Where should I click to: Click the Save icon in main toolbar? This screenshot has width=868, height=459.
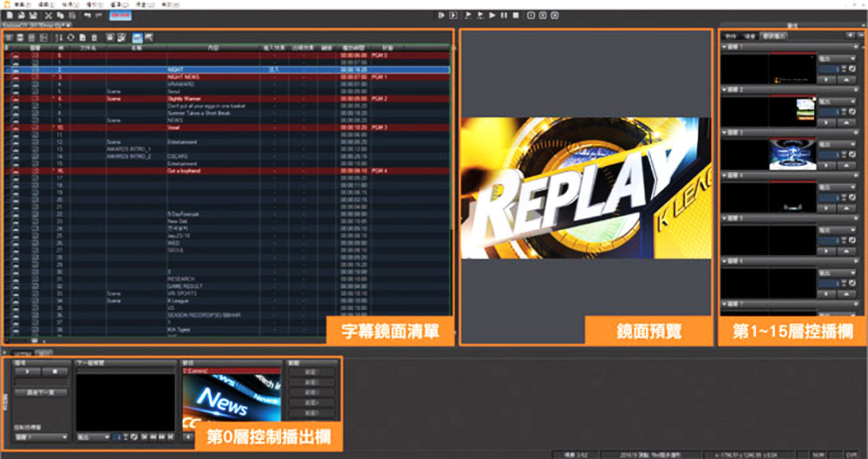click(x=33, y=16)
